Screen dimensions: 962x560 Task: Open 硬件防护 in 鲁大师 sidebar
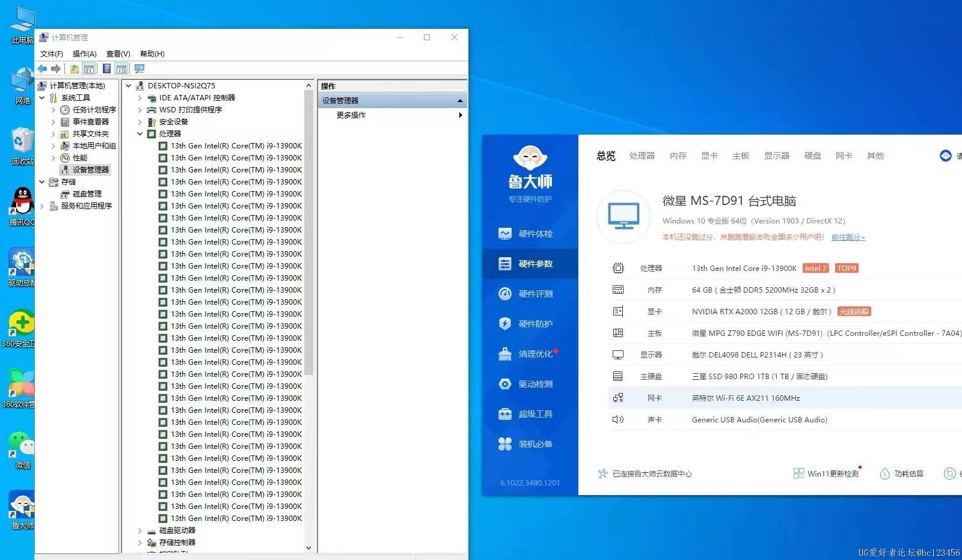point(530,324)
